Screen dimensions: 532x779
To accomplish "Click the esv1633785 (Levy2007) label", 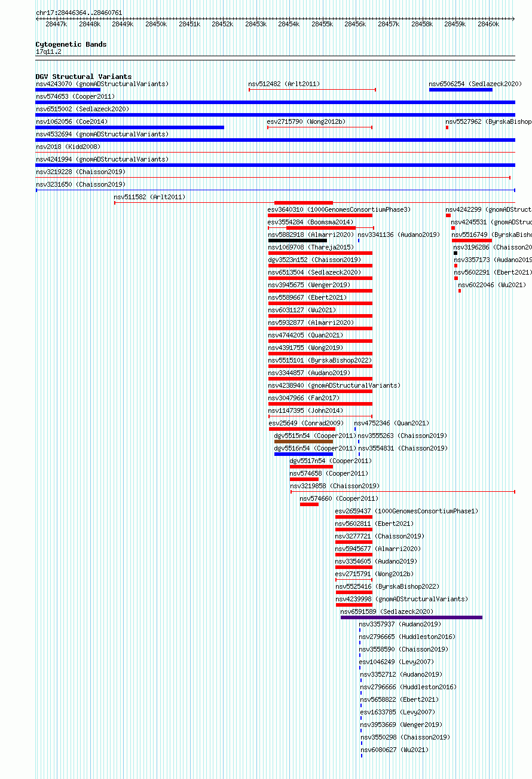I will pyautogui.click(x=398, y=712).
